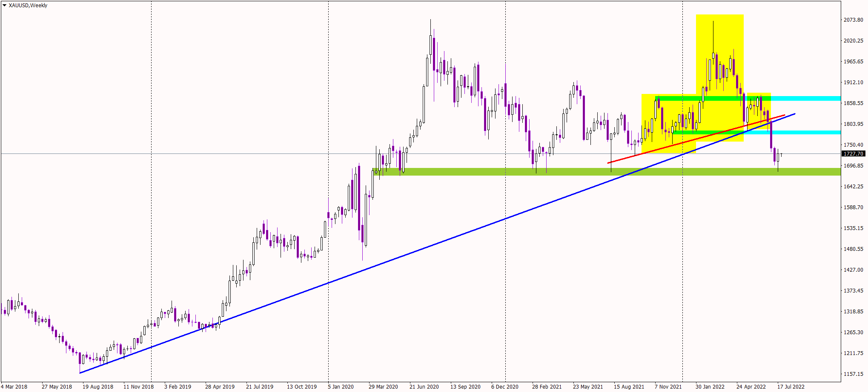This screenshot has height=392, width=868.
Task: Click the price label 1535.15
Action: tap(854, 228)
